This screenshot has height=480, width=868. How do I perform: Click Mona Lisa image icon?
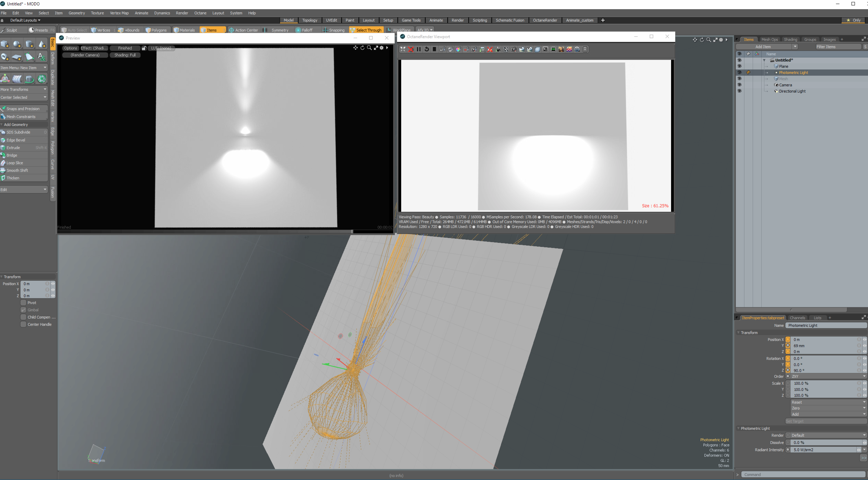(x=561, y=50)
